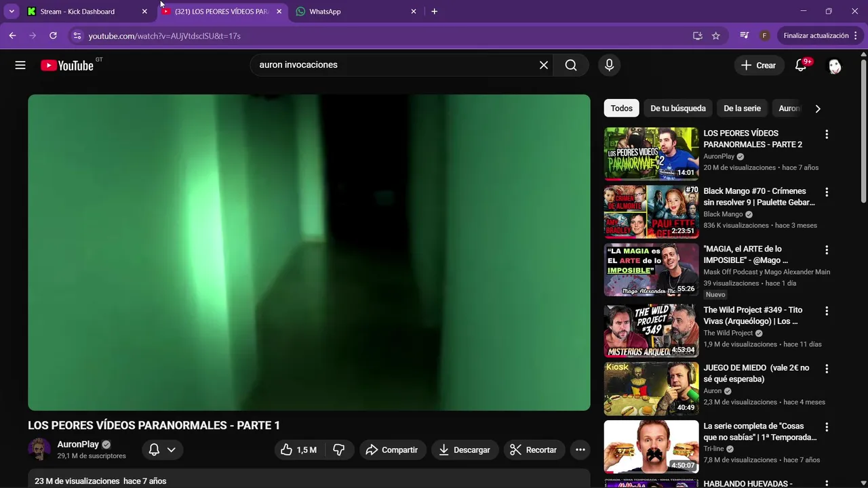The height and width of the screenshot is (488, 868).
Task: Open LOS PEORES VÍDEOS PARANORMALES - PARTE 2 title
Action: (753, 139)
